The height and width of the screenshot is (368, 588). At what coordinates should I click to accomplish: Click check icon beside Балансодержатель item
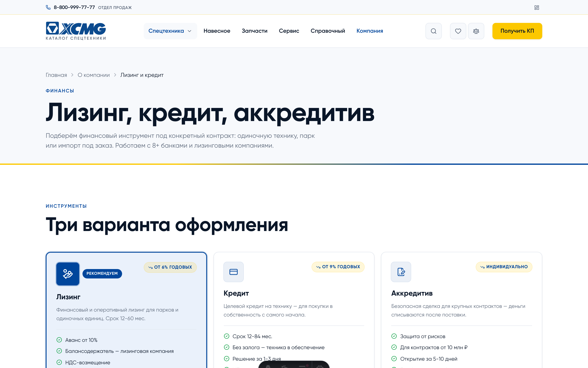(x=59, y=351)
